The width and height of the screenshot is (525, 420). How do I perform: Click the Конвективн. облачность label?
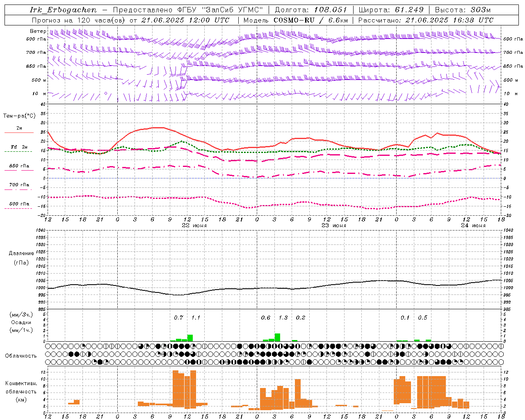(x=21, y=388)
